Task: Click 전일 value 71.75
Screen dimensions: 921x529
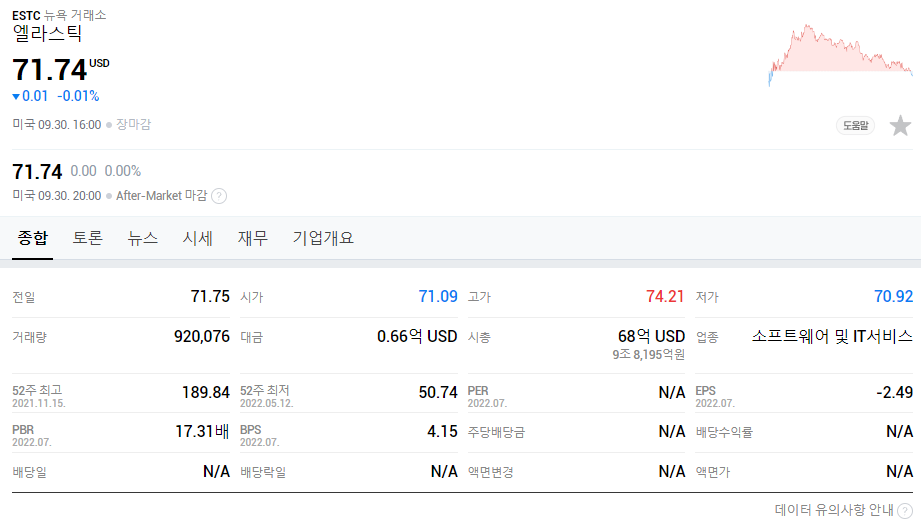Action: [x=210, y=296]
